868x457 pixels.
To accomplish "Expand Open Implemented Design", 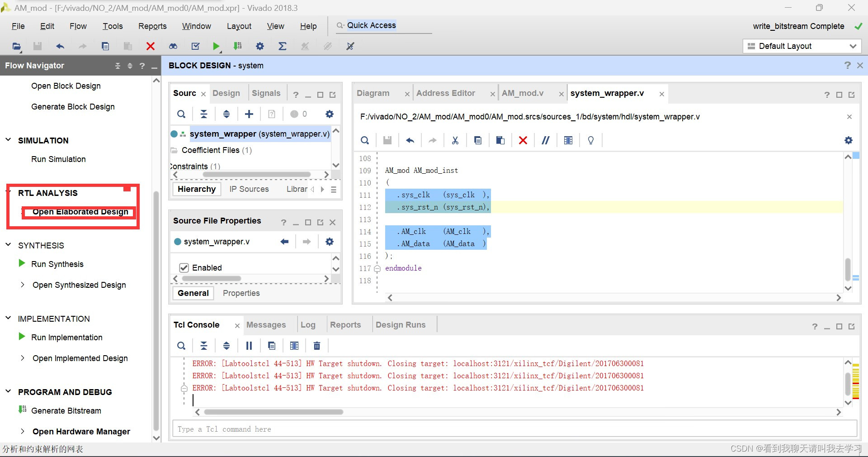I will (x=23, y=358).
